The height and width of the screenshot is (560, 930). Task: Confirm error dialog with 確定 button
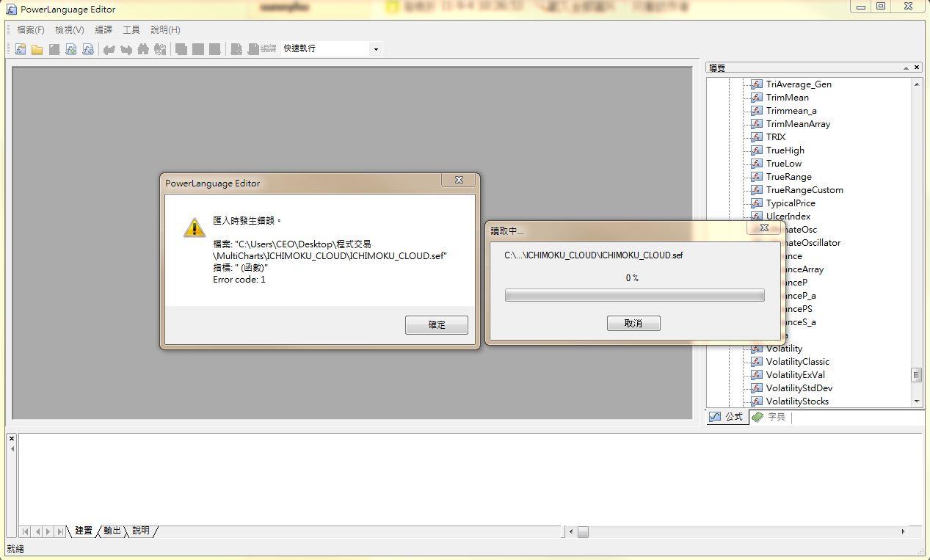click(437, 324)
